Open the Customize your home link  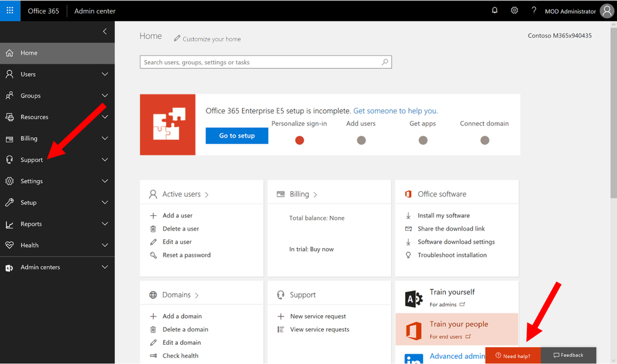point(212,39)
